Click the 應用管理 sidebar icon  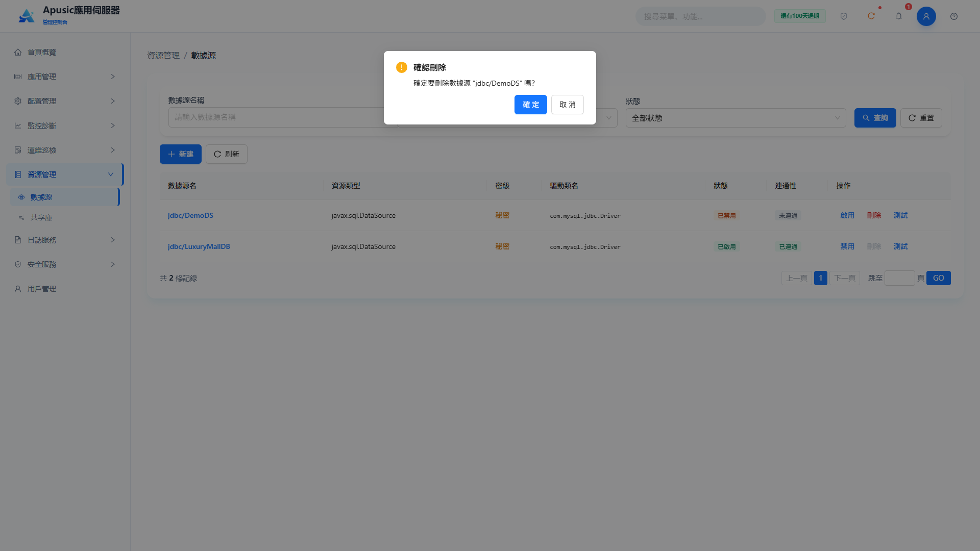coord(18,77)
